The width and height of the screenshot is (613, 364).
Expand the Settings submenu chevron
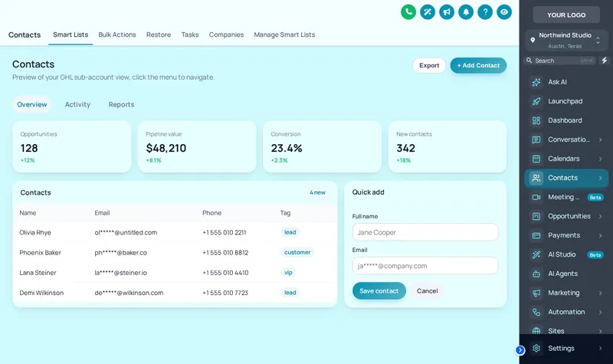click(600, 349)
